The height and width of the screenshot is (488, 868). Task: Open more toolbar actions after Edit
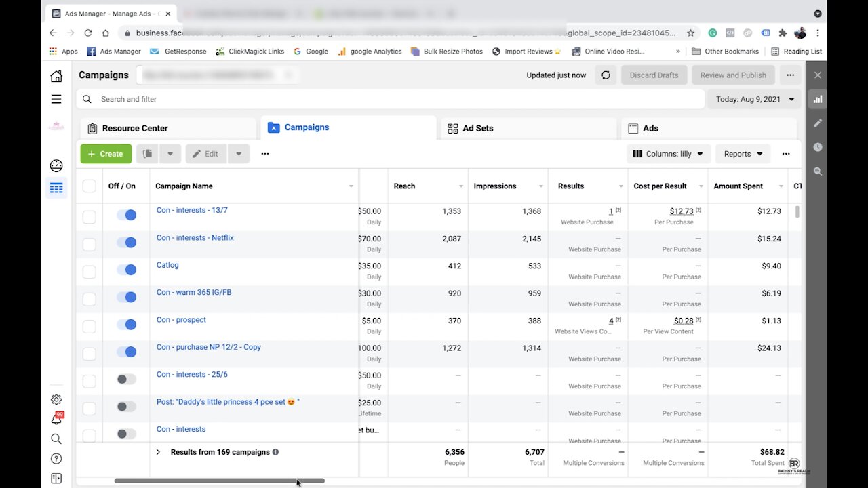(264, 154)
